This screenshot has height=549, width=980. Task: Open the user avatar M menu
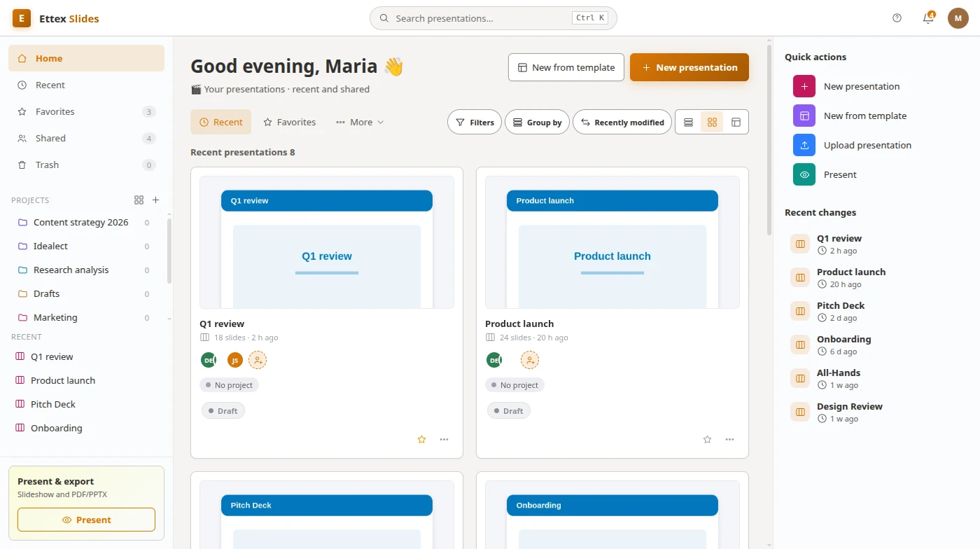958,18
